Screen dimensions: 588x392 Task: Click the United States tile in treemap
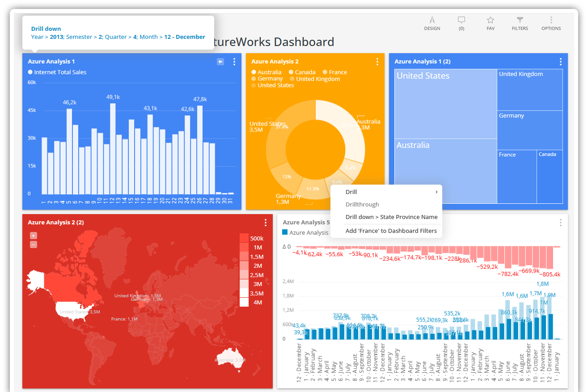pos(445,104)
